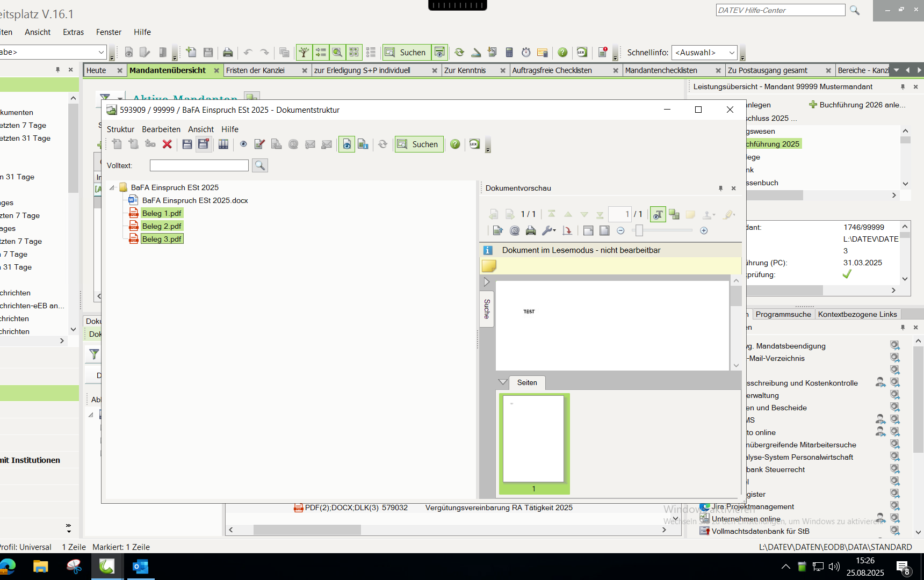Select Beleg 2.pdf in the document tree
Screen dimensions: 924x580
coord(161,226)
